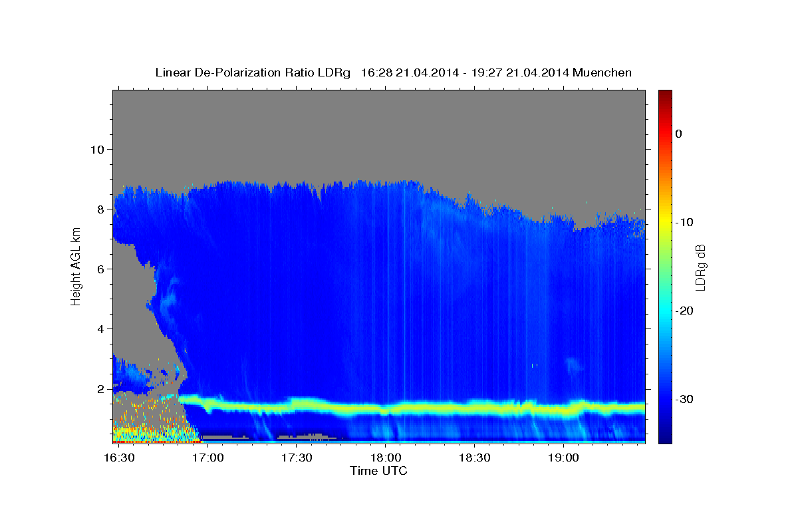This screenshot has height=532, width=798.
Task: Click the -30 colorbar label
Action: [685, 399]
